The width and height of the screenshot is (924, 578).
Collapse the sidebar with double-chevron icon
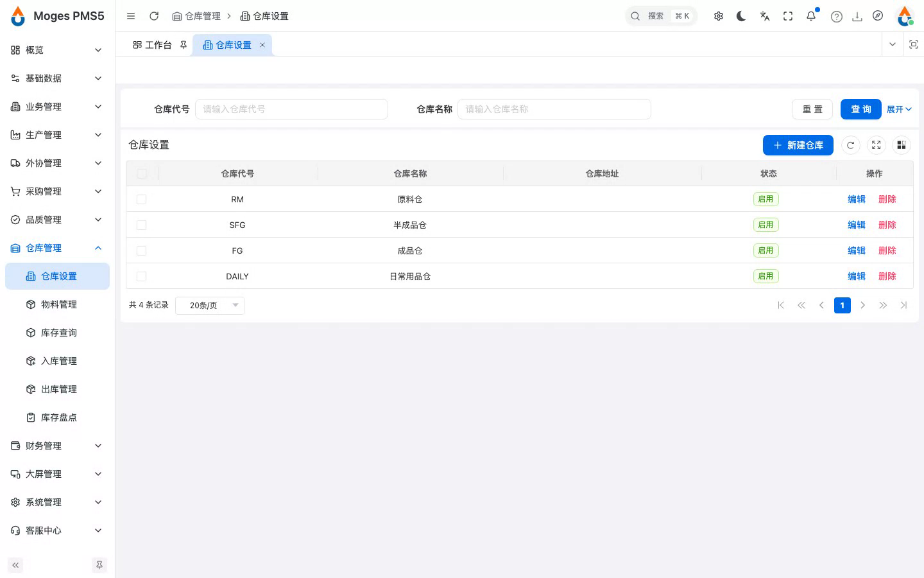tap(15, 565)
